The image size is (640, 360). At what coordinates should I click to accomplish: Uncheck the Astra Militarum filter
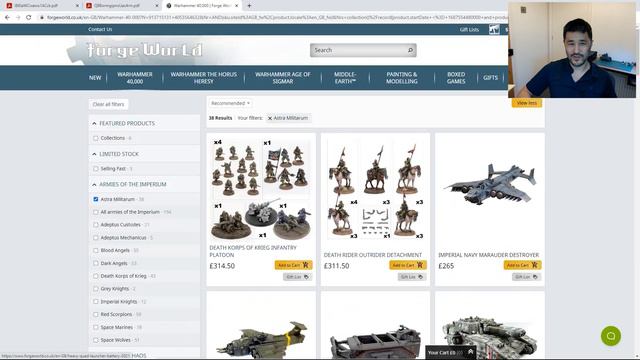point(96,199)
